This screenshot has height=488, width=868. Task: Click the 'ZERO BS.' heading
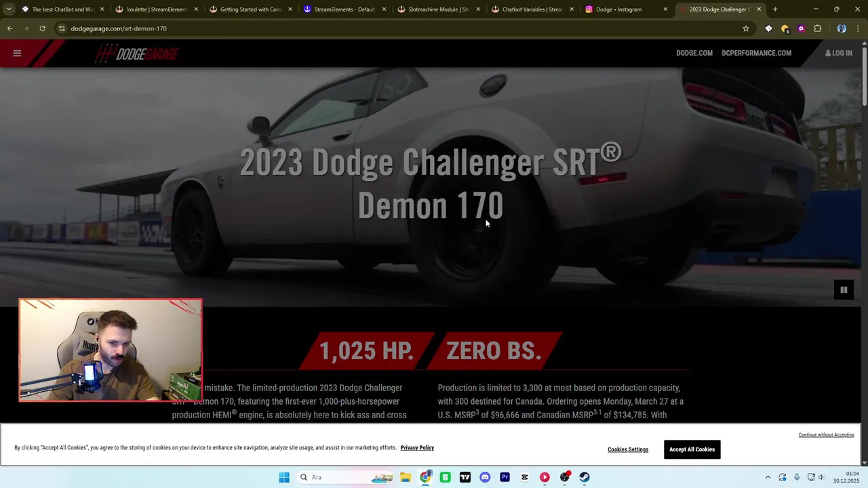[x=494, y=351]
